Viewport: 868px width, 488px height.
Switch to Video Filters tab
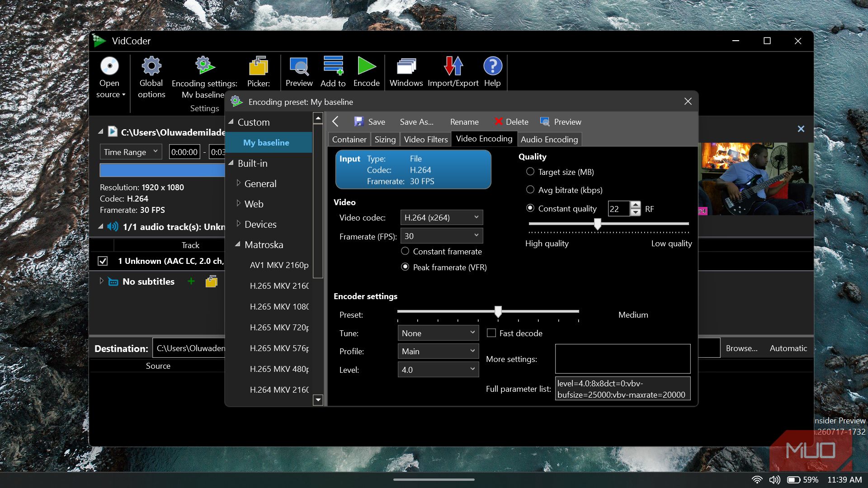pos(425,139)
